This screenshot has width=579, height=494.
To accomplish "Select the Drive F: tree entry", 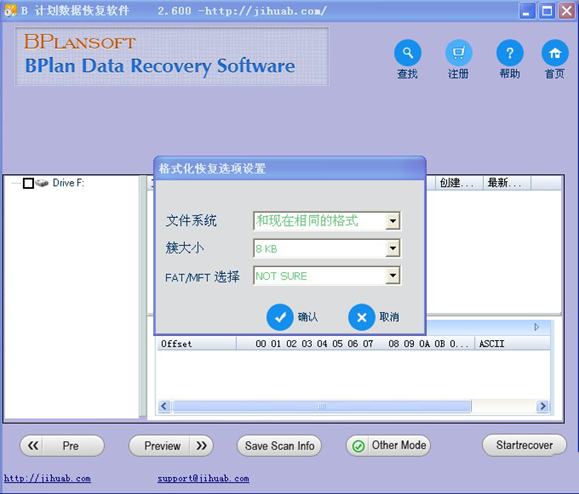I will [x=68, y=183].
